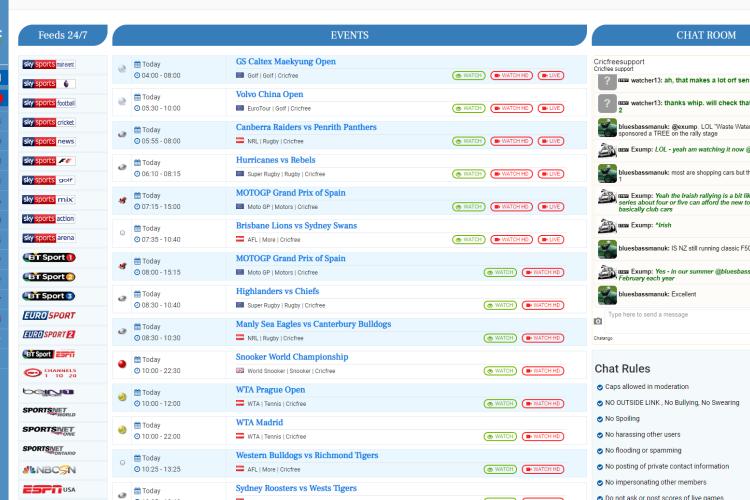Click LIVE for Canberra Raiders vs Penrith Panthers
This screenshot has height=500, width=750.
click(x=551, y=141)
